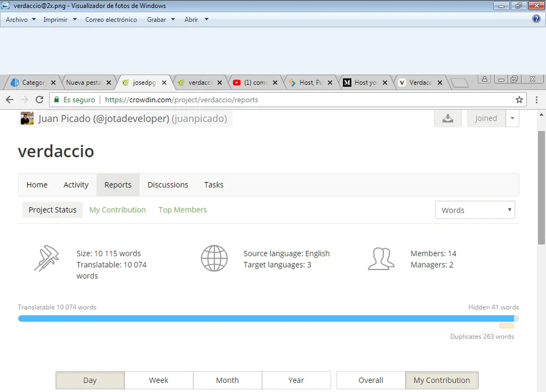Select the Reports project tab
Screen dimensions: 546x392
point(118,185)
